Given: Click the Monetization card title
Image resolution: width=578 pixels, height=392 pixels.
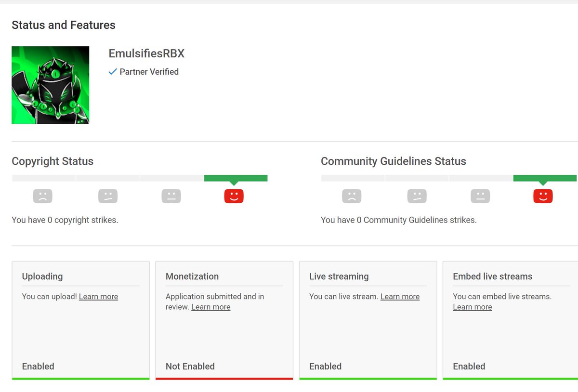Looking at the screenshot, I should point(192,276).
